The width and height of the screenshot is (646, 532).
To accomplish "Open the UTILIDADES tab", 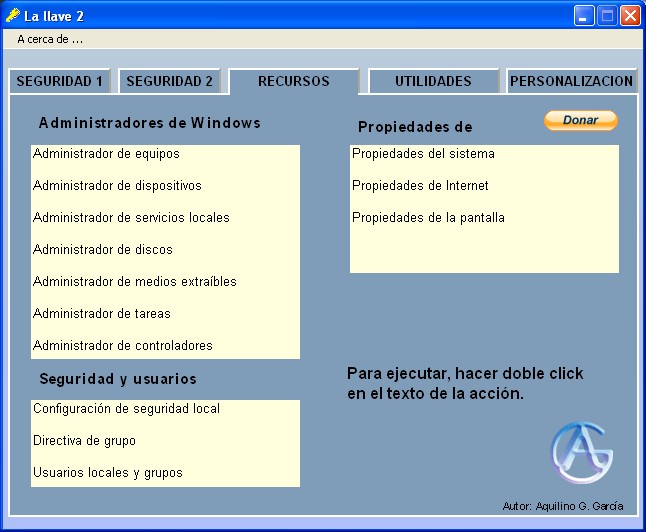I will pos(433,81).
